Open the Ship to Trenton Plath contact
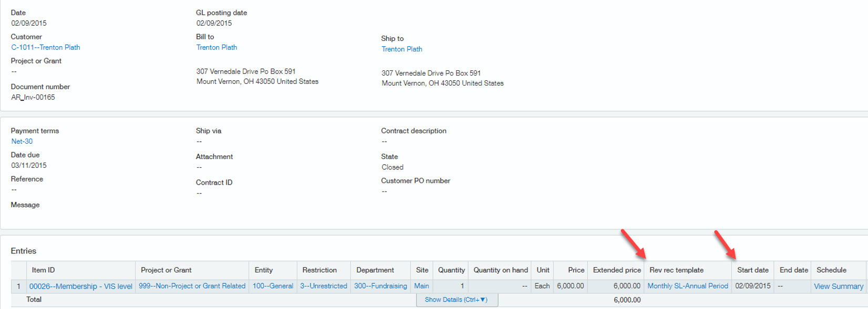The image size is (868, 309). tap(401, 49)
